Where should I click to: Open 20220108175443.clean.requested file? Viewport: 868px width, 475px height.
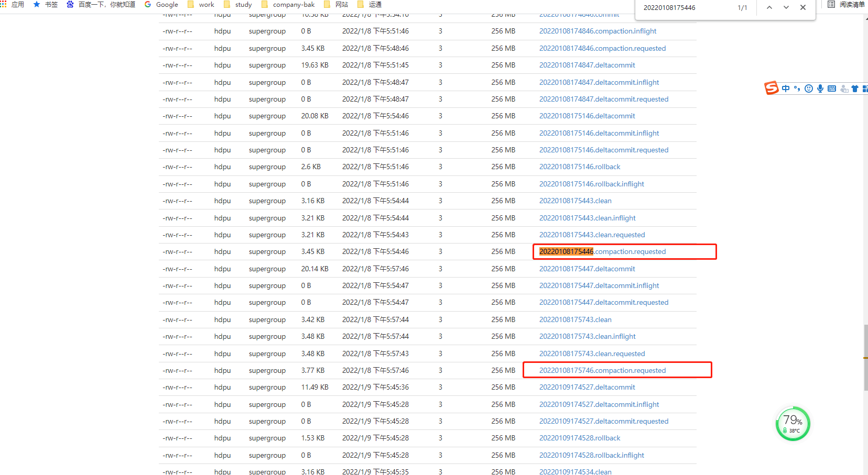[592, 235]
